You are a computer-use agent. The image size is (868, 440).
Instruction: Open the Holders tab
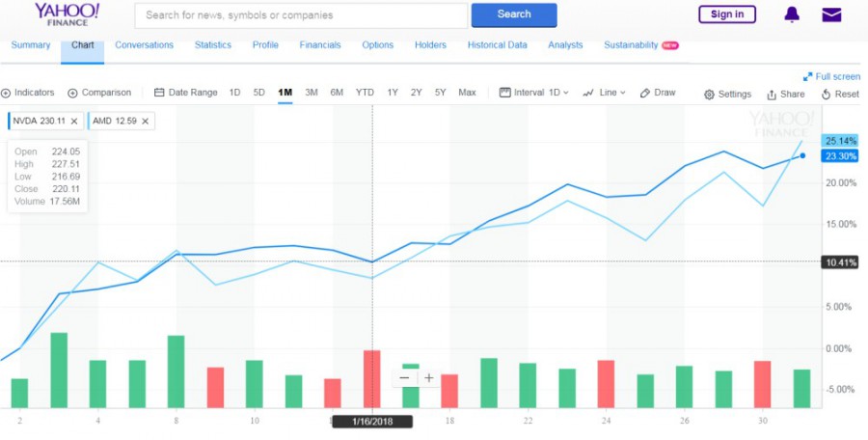tap(430, 45)
